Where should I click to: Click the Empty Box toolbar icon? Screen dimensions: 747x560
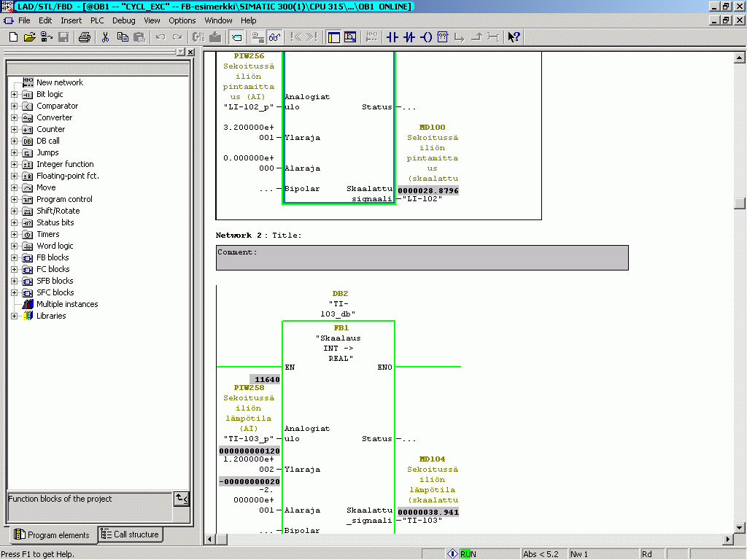(x=443, y=37)
